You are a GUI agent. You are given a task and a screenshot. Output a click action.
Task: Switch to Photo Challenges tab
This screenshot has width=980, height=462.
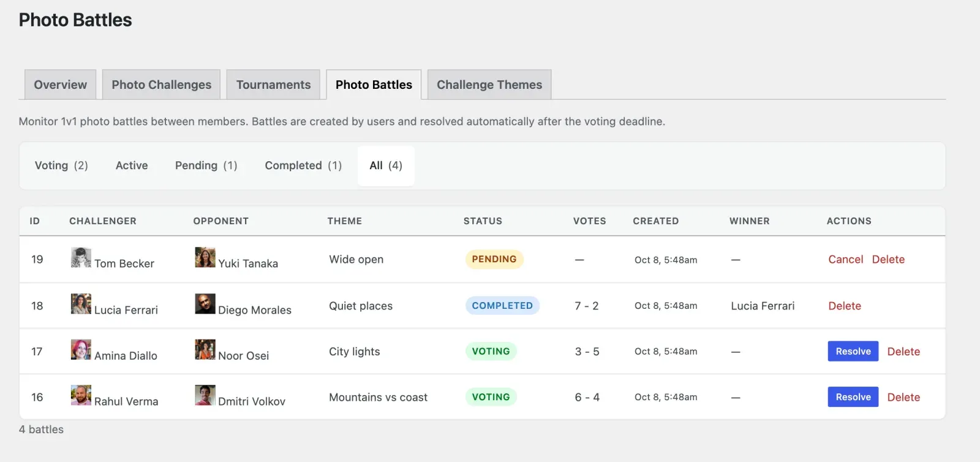click(x=161, y=85)
